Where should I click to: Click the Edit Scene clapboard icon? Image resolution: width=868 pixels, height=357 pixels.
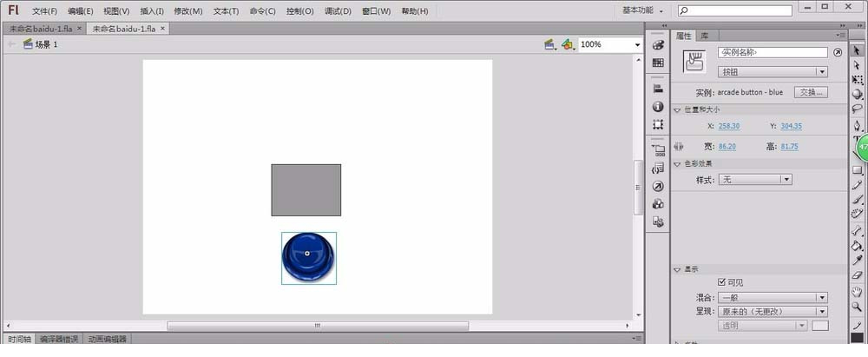click(549, 44)
